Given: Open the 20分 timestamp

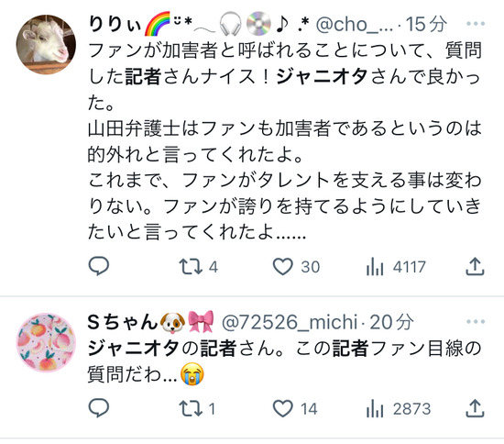Looking at the screenshot, I should click(391, 322).
